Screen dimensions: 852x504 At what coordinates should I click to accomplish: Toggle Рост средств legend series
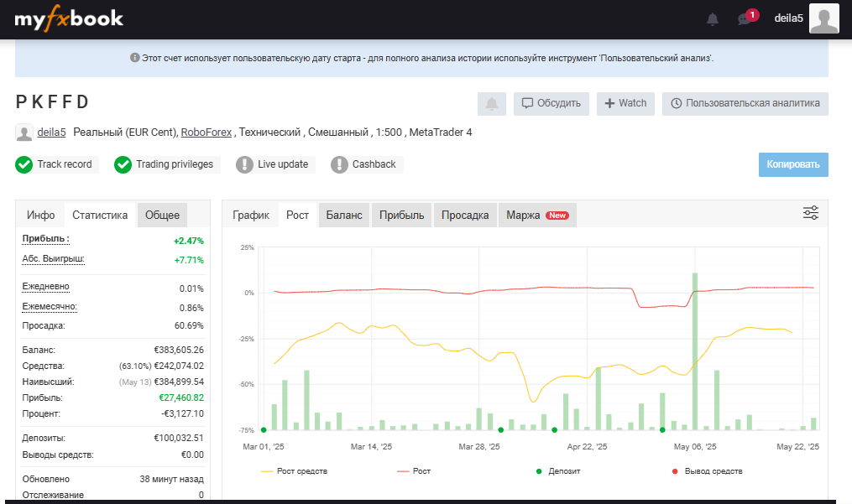[294, 470]
